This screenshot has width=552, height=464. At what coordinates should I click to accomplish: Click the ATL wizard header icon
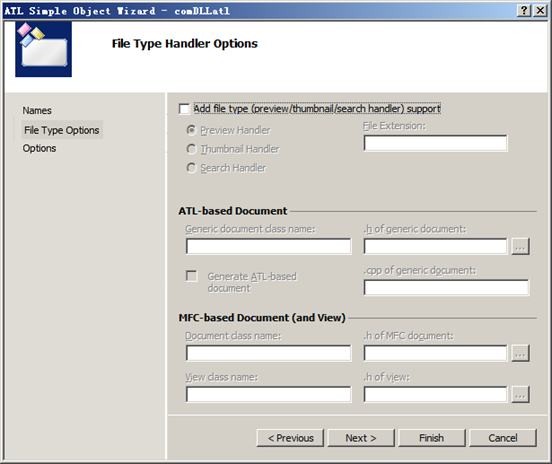(x=43, y=49)
